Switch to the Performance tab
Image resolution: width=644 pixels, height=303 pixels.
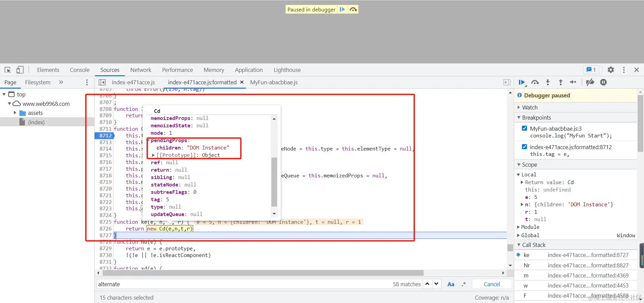[x=177, y=70]
